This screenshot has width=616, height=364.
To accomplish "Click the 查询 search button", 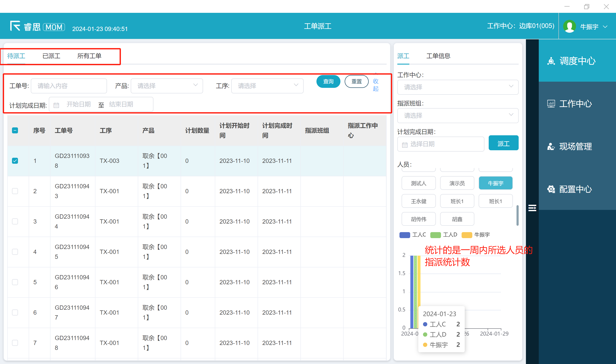I will point(328,81).
